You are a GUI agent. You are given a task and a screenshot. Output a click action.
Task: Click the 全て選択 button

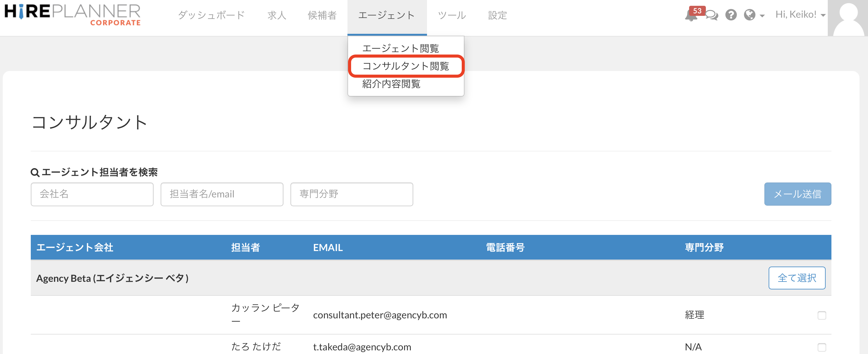pos(797,278)
